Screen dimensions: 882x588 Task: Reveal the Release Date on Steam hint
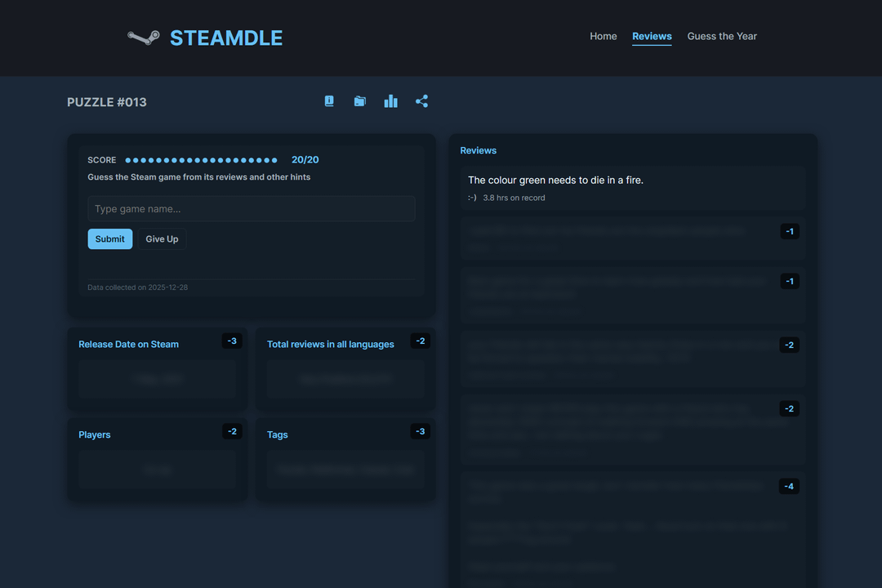click(157, 379)
